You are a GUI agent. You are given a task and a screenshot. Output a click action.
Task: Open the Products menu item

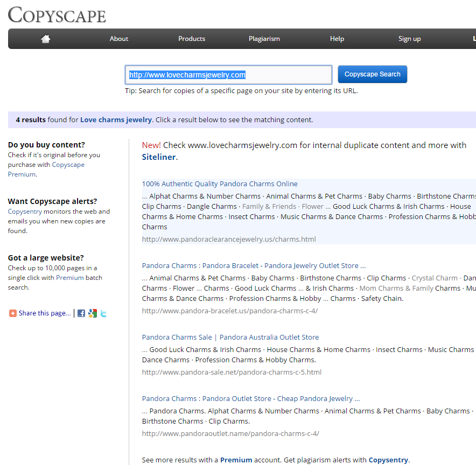[192, 39]
